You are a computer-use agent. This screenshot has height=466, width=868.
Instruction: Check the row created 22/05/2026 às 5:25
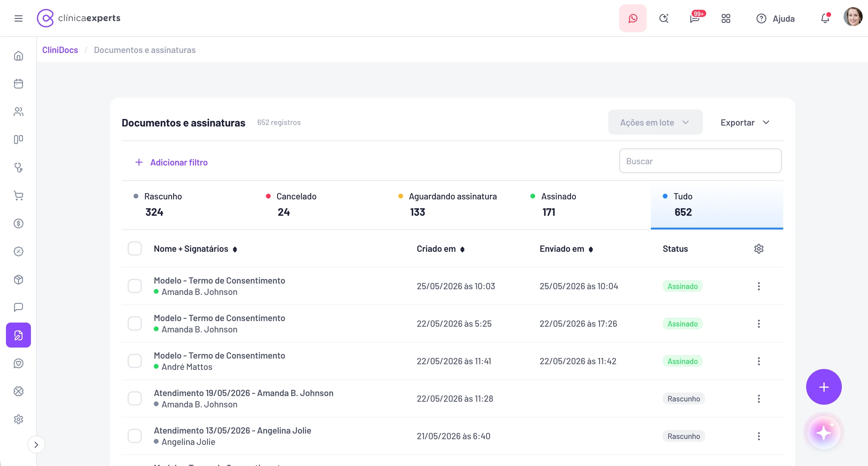coord(135,323)
